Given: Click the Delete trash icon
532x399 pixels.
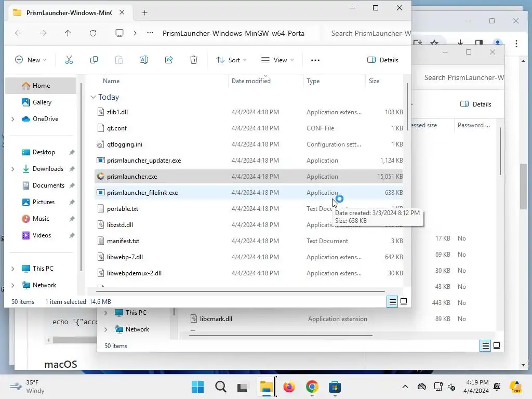Looking at the screenshot, I should (x=194, y=60).
